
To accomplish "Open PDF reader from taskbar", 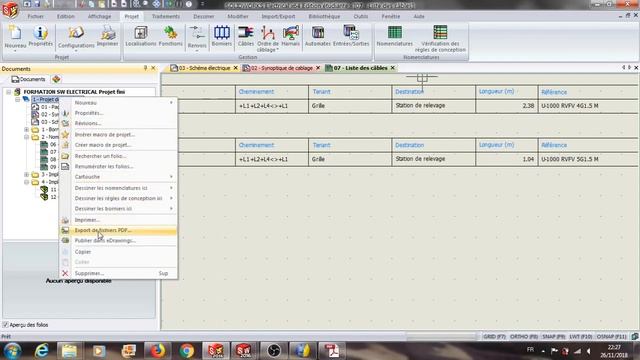I will tap(331, 351).
